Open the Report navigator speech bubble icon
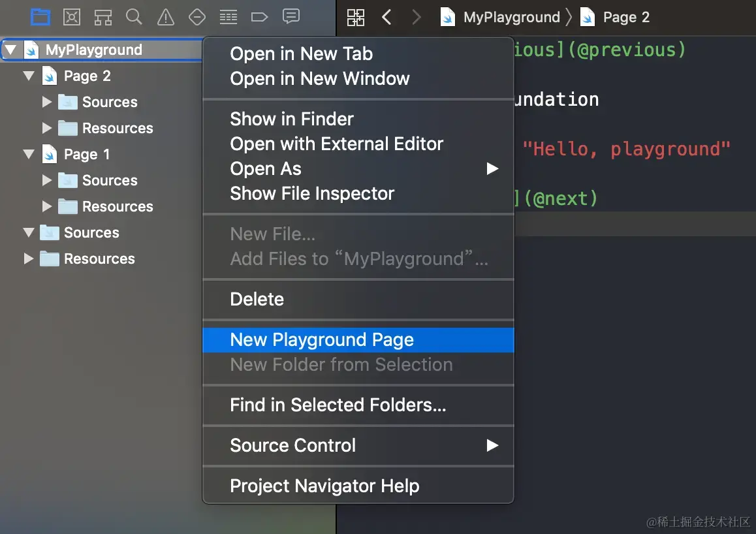Viewport: 756px width, 534px height. pos(291,17)
